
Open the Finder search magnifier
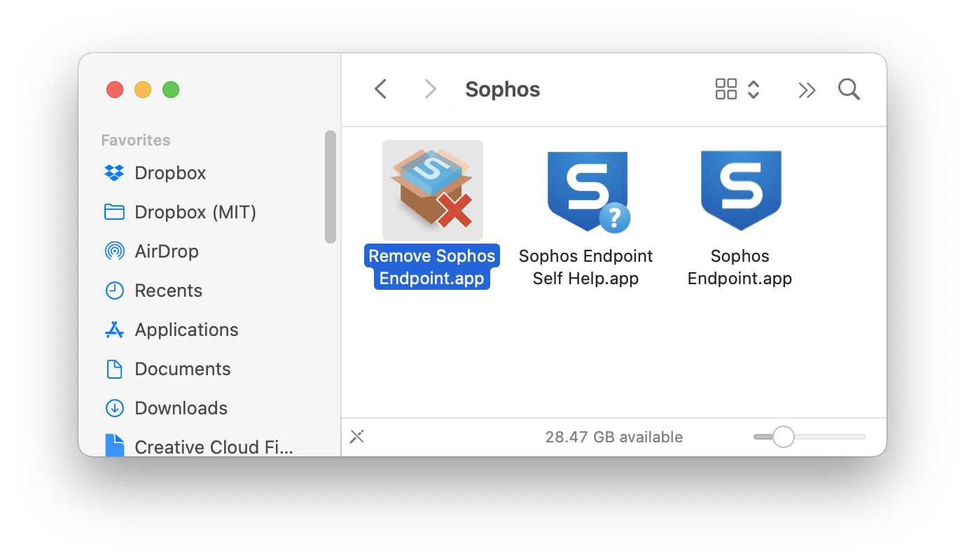(x=849, y=89)
